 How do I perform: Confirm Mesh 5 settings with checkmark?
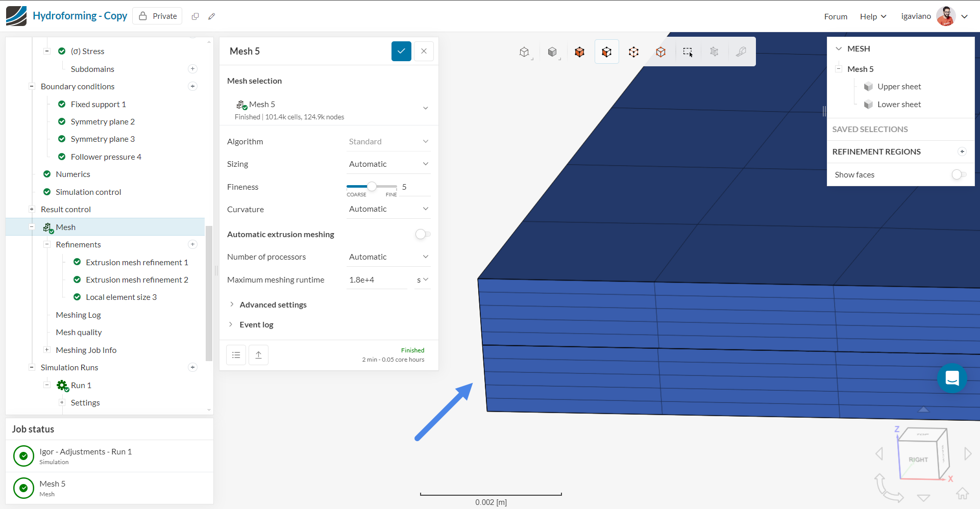(402, 51)
